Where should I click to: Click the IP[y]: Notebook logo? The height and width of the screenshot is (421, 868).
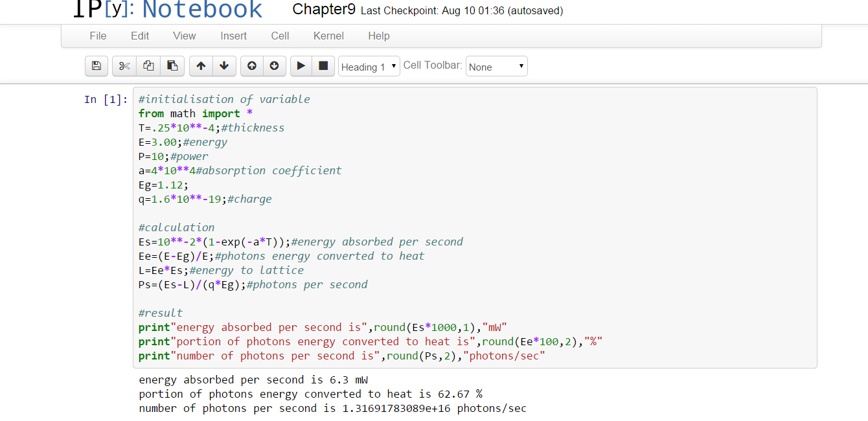tap(167, 9)
